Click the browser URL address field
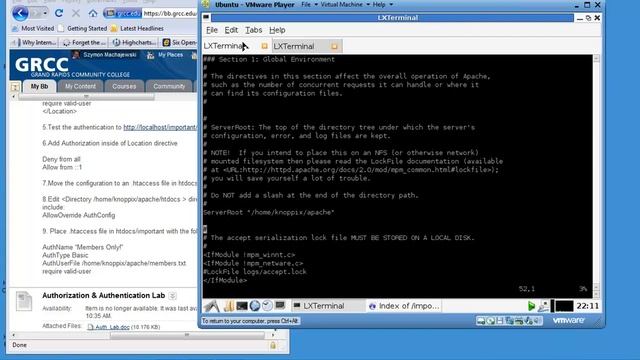 169,13
